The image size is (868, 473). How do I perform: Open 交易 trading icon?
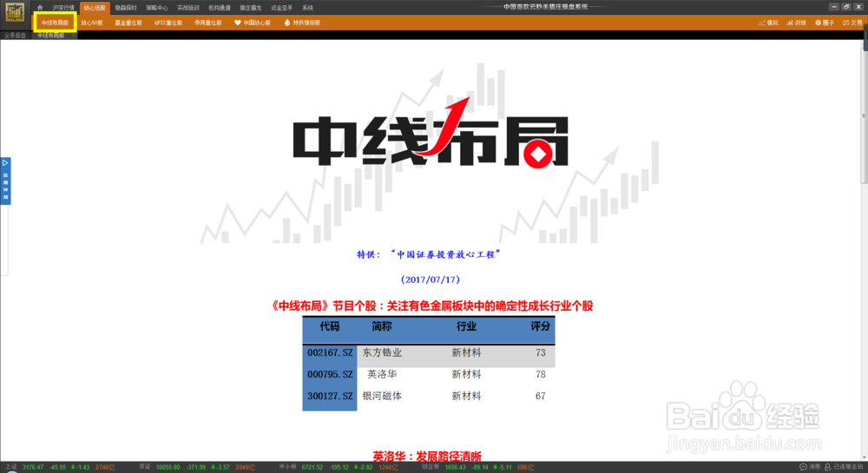845,23
